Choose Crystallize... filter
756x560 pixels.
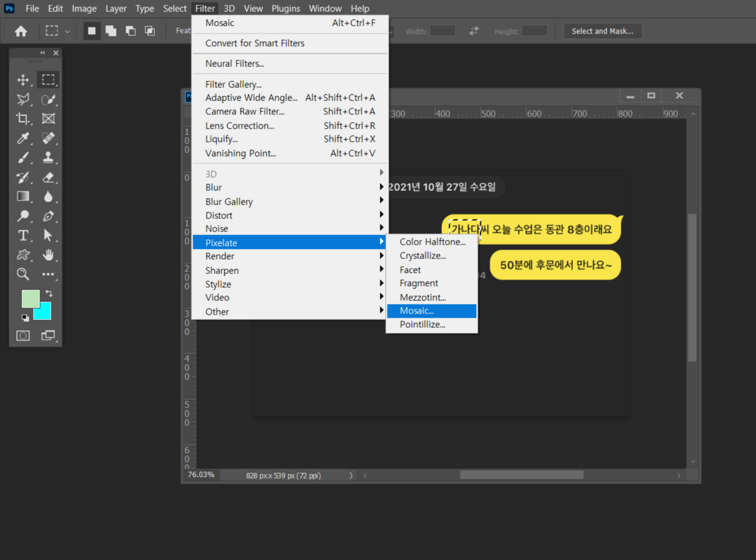[x=432, y=255]
